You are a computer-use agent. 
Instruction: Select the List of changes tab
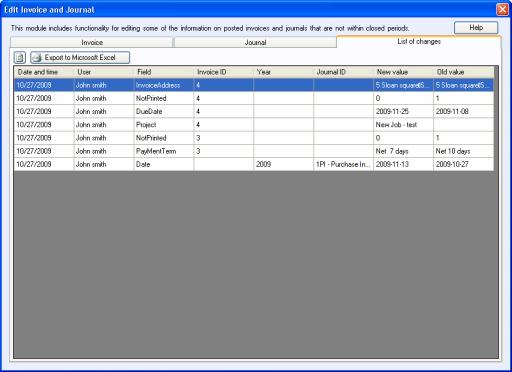pos(419,42)
